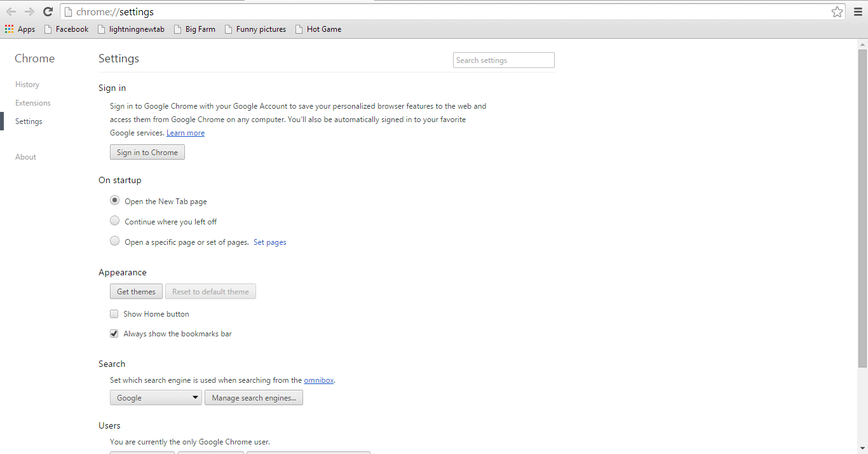
Task: Click the Sign in to Chrome button
Action: click(x=147, y=153)
